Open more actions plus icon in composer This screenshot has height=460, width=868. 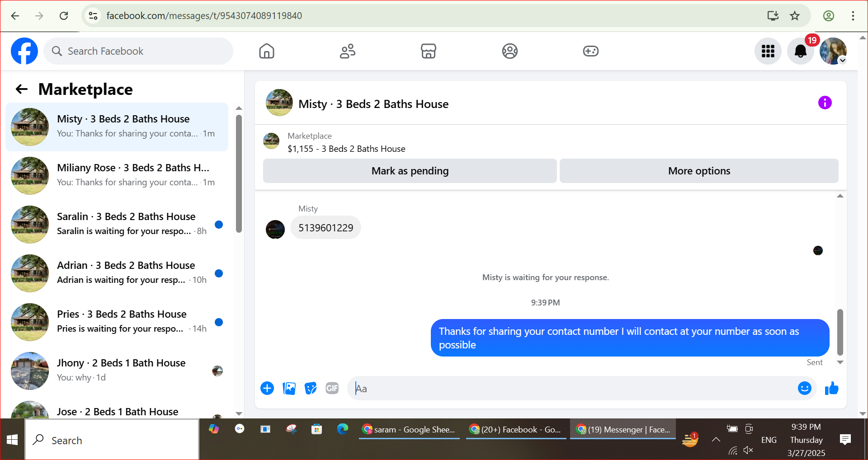click(x=267, y=388)
